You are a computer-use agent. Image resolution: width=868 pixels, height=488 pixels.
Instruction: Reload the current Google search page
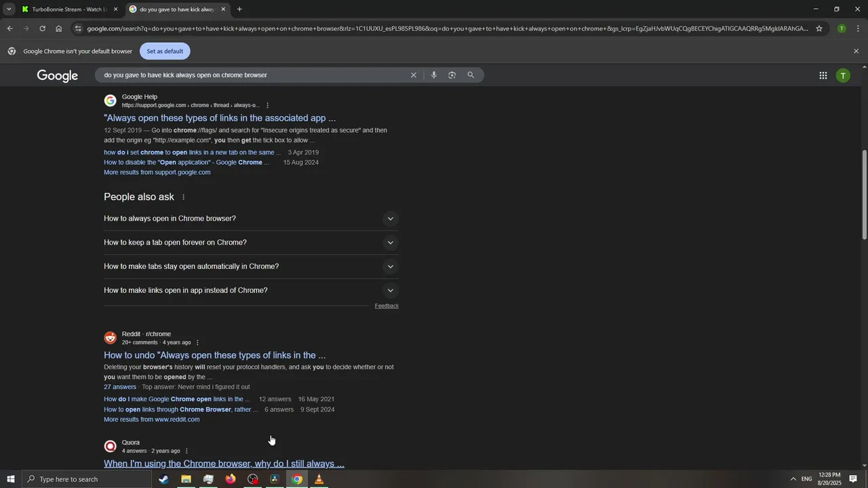42,28
